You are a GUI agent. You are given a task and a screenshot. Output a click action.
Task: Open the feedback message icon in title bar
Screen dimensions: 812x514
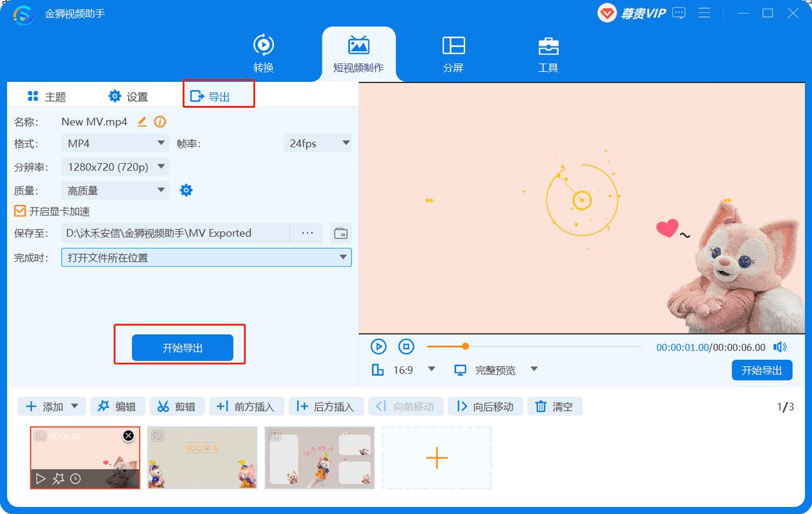pyautogui.click(x=679, y=13)
